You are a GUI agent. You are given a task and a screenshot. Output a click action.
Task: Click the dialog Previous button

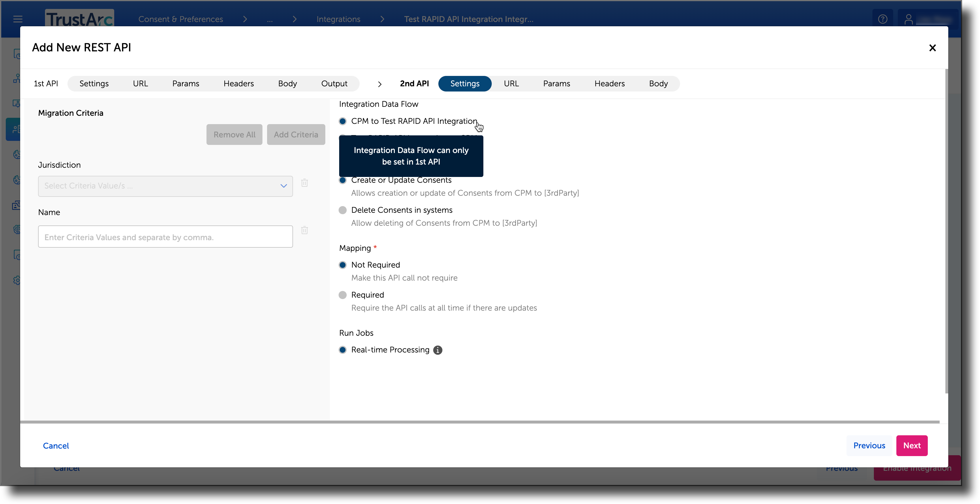869,445
